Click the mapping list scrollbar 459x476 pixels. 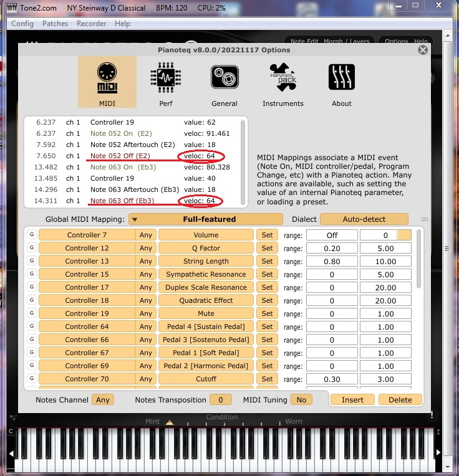pyautogui.click(x=419, y=259)
